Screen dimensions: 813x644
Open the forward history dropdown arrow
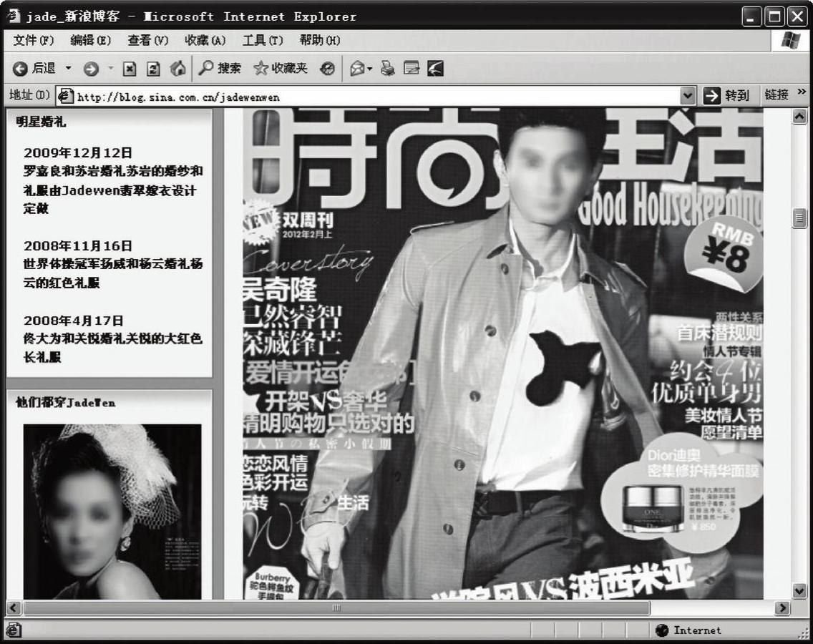point(110,68)
